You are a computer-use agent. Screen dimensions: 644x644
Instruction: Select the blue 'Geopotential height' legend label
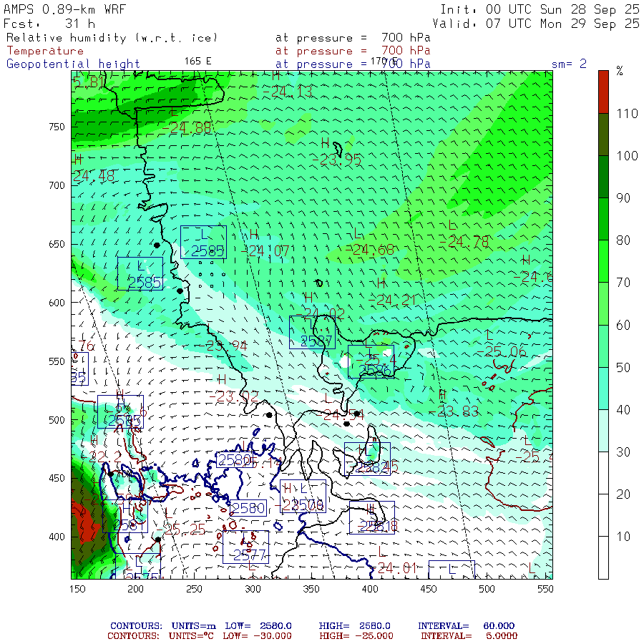73,64
